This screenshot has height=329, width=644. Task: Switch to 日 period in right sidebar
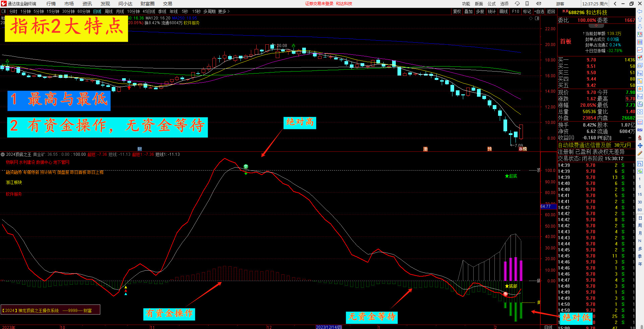[x=640, y=218]
